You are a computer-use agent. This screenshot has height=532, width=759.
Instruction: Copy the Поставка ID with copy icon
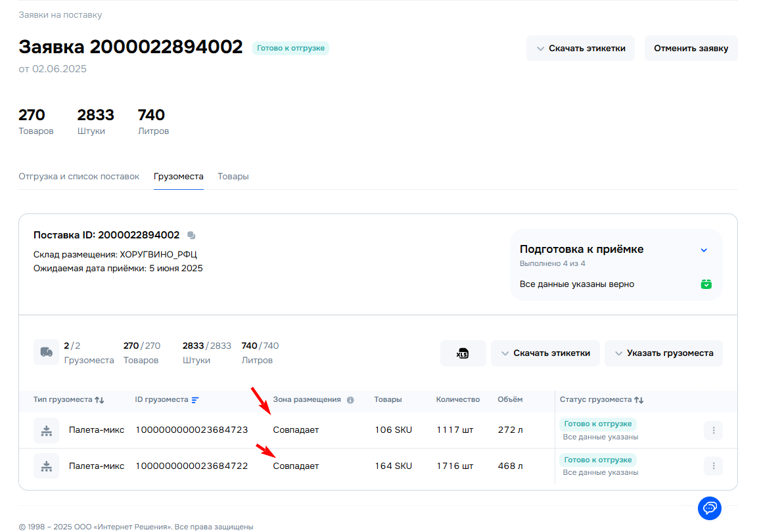[x=191, y=235]
